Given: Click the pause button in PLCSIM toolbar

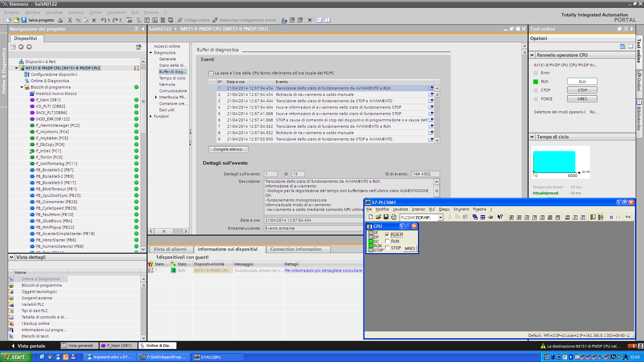Looking at the screenshot, I should tap(611, 217).
